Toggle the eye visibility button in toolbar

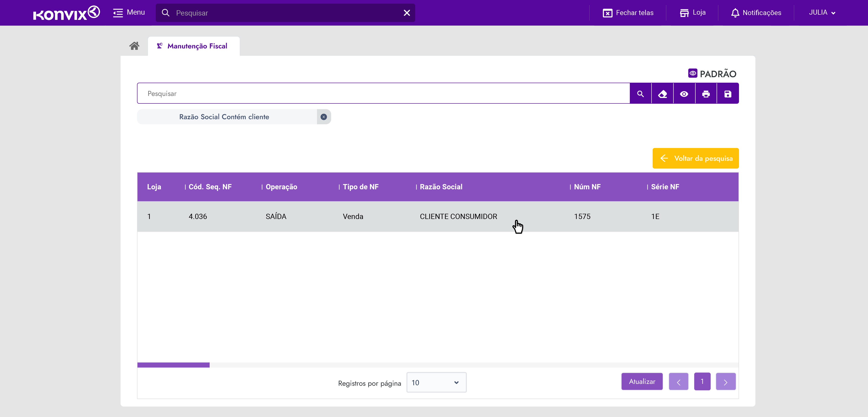[684, 94]
